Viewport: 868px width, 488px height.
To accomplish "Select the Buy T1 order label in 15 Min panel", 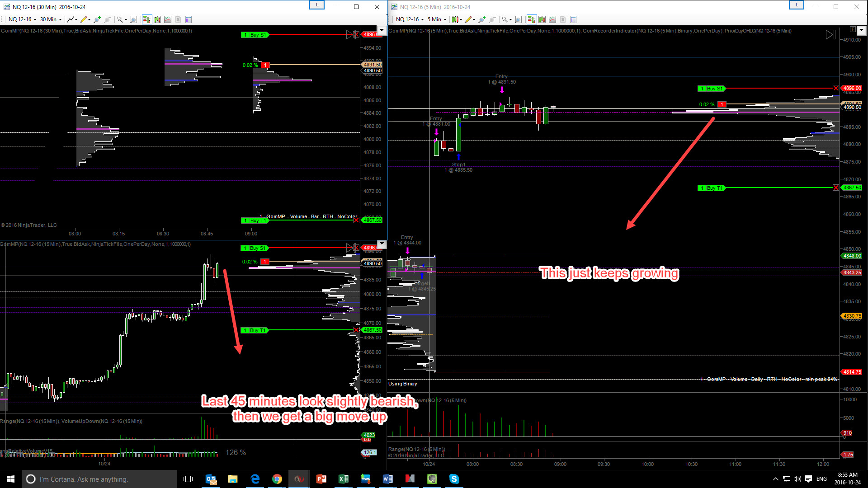I will click(x=255, y=330).
